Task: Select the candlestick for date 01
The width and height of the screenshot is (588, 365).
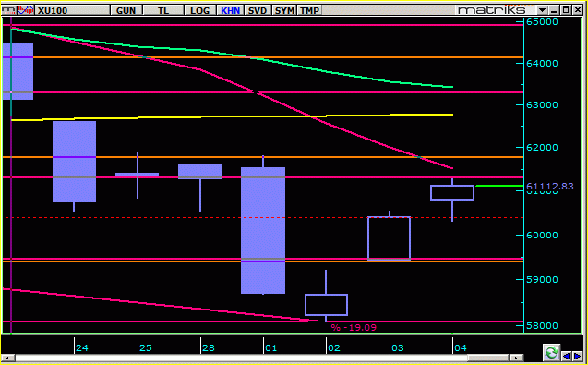Action: tap(263, 225)
